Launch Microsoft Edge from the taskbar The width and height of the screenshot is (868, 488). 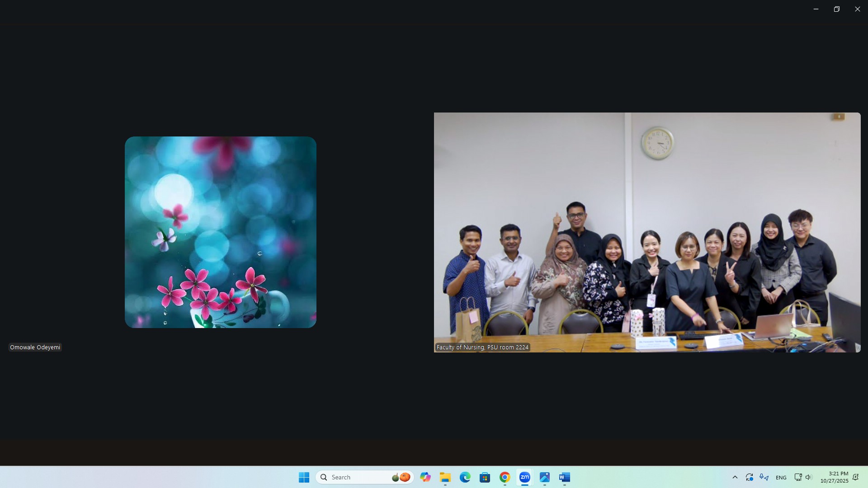coord(465,477)
